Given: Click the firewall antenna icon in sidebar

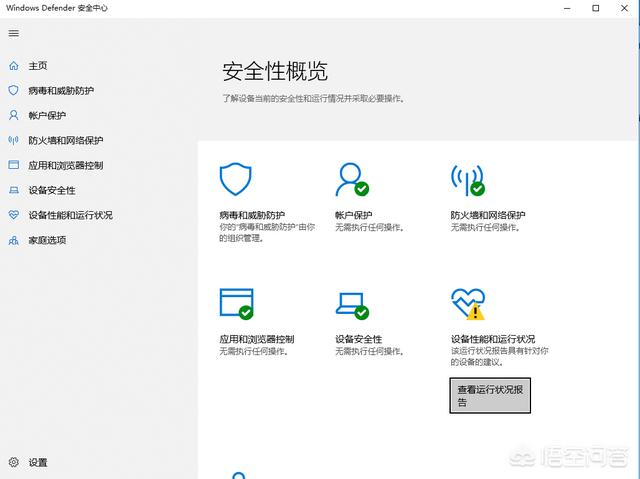Looking at the screenshot, I should pos(13,140).
